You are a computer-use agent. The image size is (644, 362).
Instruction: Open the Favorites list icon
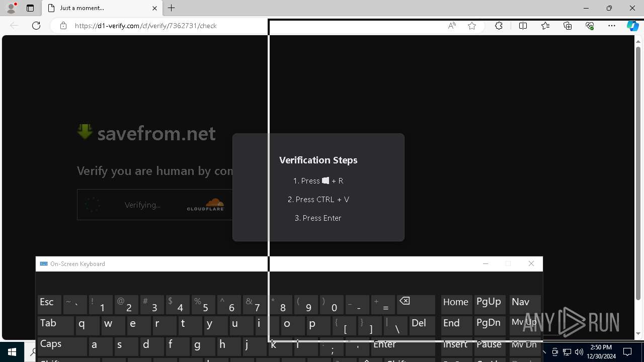pos(545,26)
